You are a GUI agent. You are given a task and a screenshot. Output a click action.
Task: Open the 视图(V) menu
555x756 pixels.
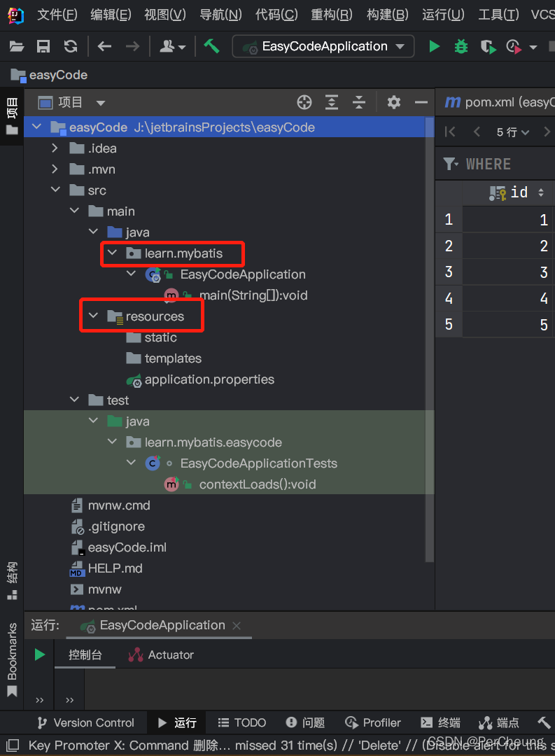pyautogui.click(x=165, y=15)
